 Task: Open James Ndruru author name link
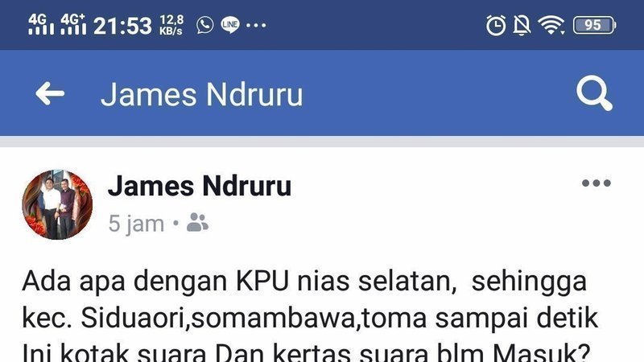click(x=200, y=186)
